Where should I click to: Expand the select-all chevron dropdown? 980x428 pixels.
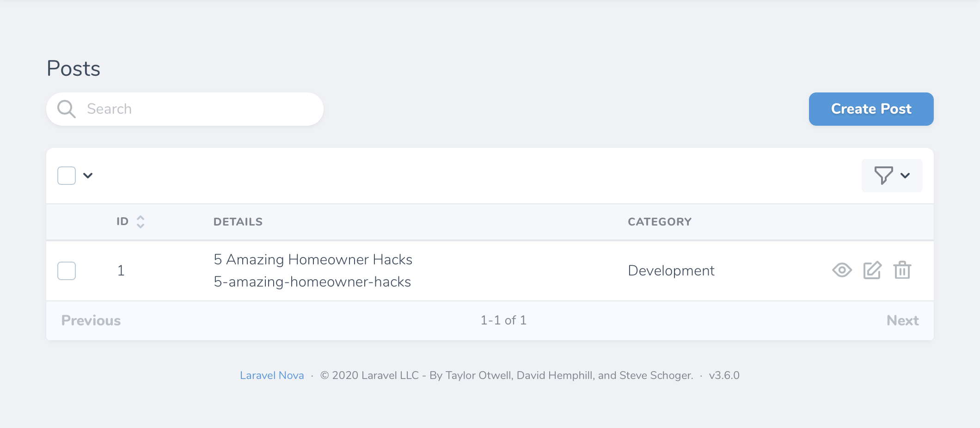88,176
